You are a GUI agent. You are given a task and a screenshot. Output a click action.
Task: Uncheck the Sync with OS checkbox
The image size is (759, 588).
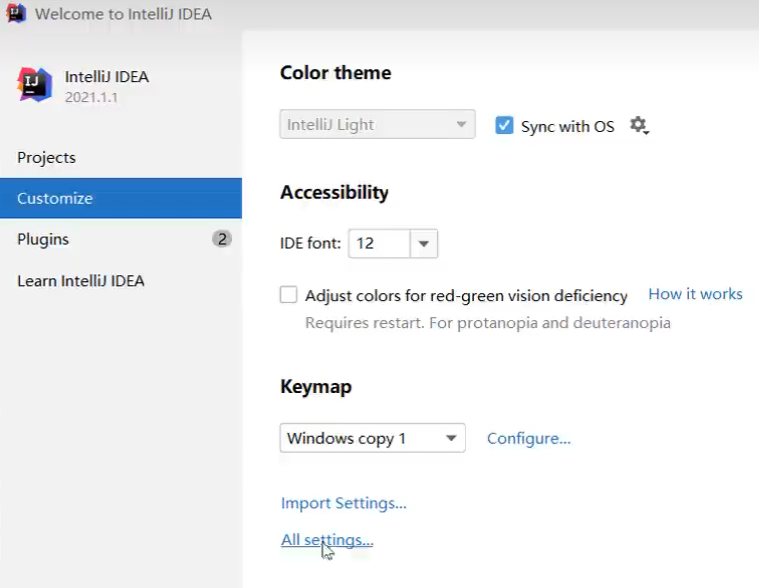[x=504, y=125]
